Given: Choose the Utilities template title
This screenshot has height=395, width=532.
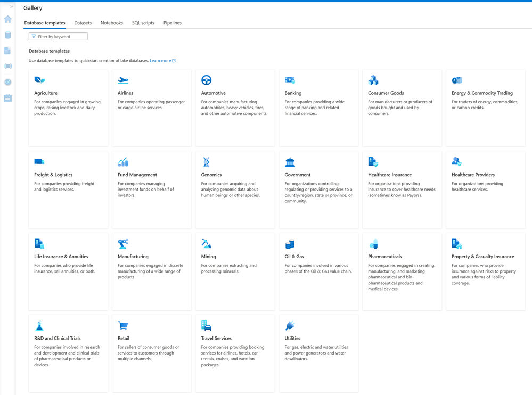Looking at the screenshot, I should tap(292, 338).
